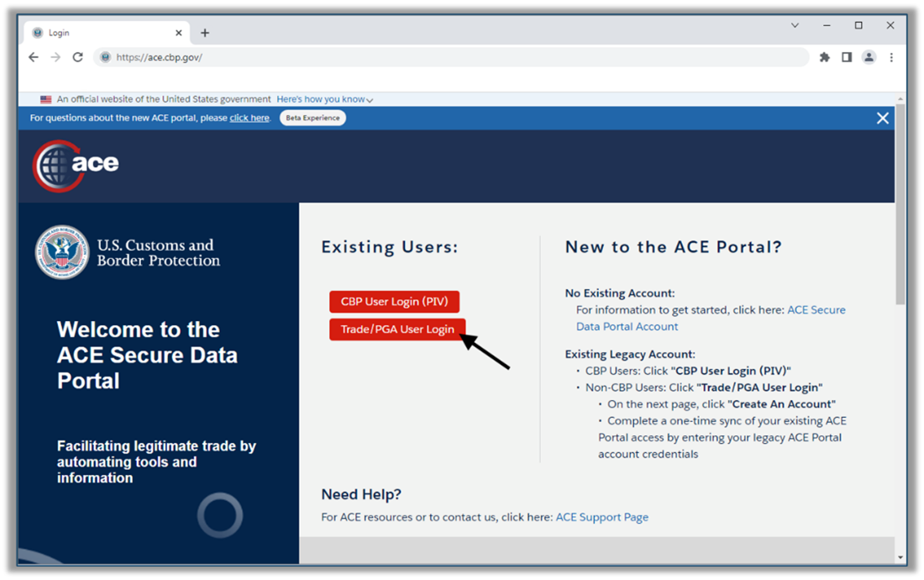Open the extensions puzzle icon

tap(824, 57)
